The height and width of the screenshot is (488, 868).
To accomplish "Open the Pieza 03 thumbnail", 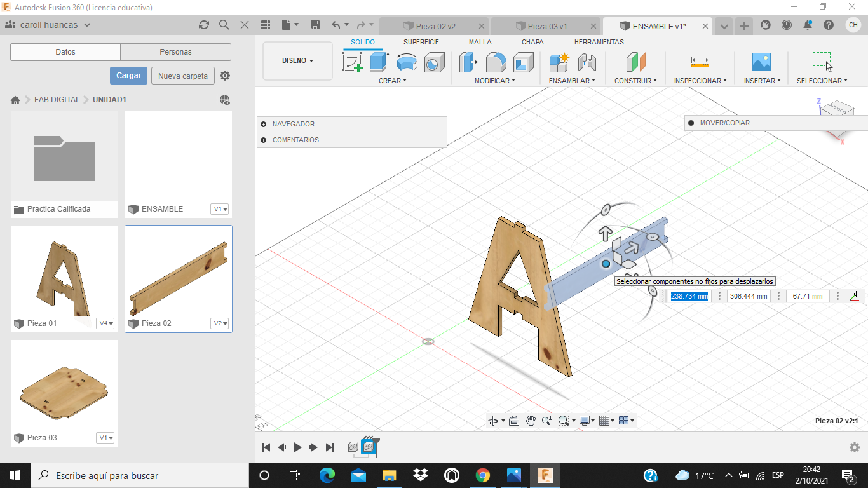I will (x=64, y=386).
